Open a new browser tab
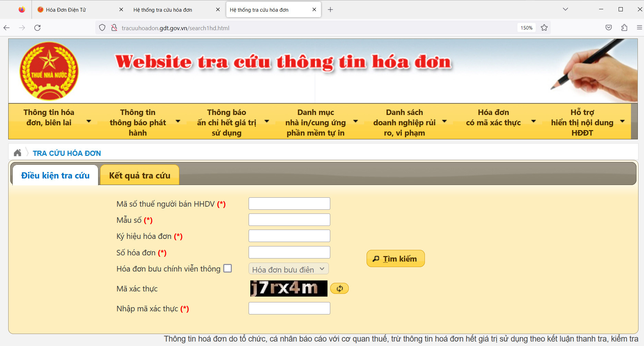644x346 pixels. click(330, 10)
